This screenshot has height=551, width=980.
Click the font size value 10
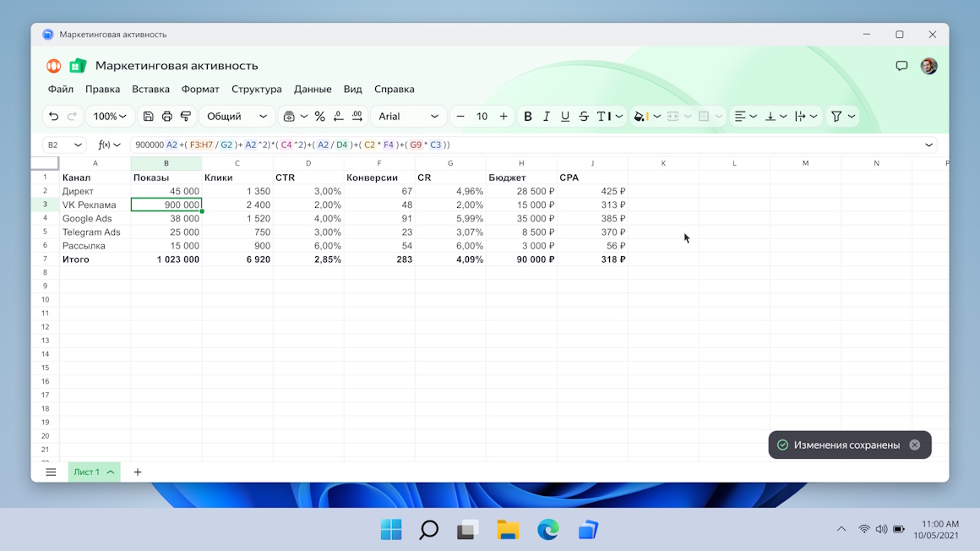[x=482, y=117]
